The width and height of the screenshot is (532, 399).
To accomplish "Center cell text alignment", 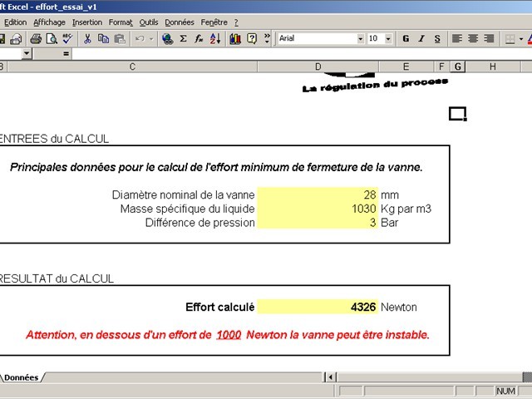I will pos(473,39).
